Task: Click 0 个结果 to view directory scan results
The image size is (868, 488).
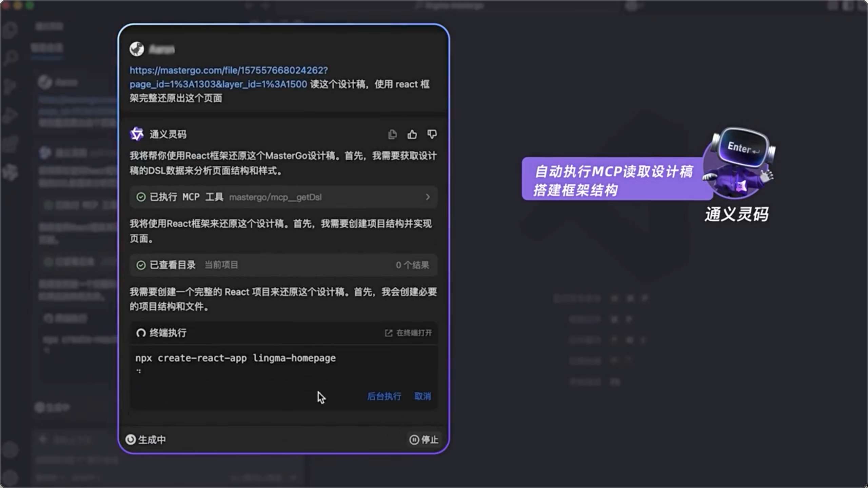Action: coord(412,265)
